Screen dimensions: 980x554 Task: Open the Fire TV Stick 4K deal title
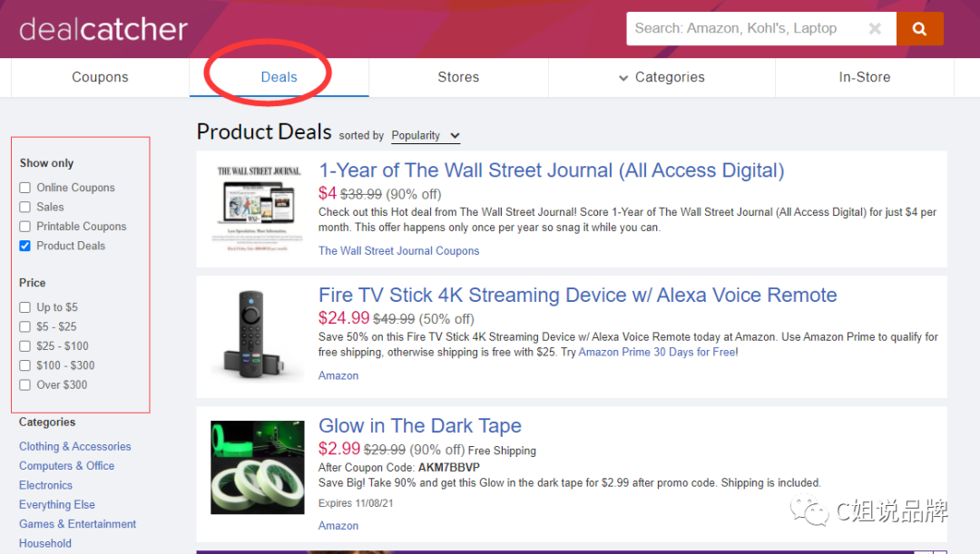(577, 296)
